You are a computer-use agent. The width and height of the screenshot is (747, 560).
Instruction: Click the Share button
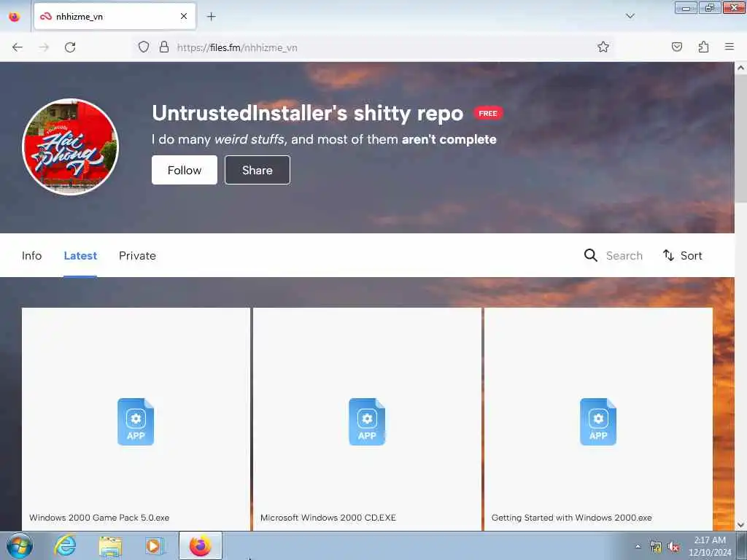click(258, 170)
